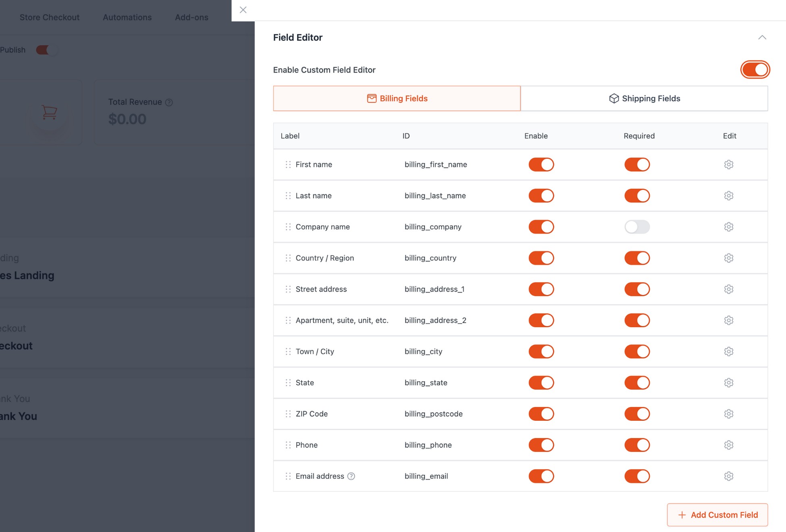Toggle Enable for Company name field
Viewport: 786px width, 532px height.
(541, 227)
